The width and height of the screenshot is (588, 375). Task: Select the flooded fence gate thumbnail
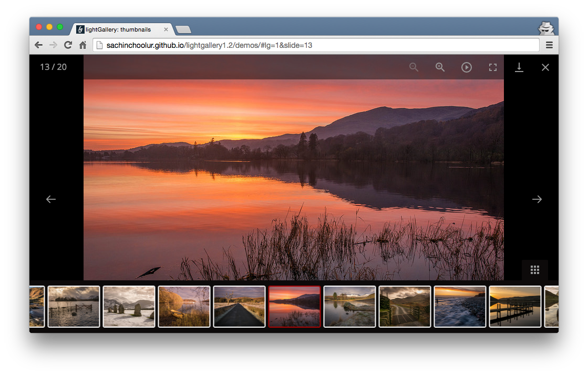tap(74, 307)
